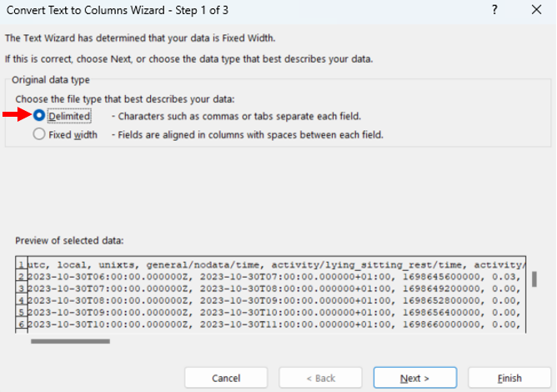This screenshot has height=392, width=557.
Task: Click the Cancel button
Action: click(226, 378)
